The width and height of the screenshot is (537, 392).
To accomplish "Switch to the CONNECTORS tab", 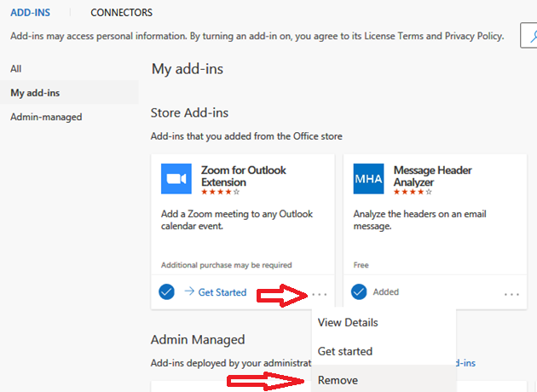I will point(122,13).
